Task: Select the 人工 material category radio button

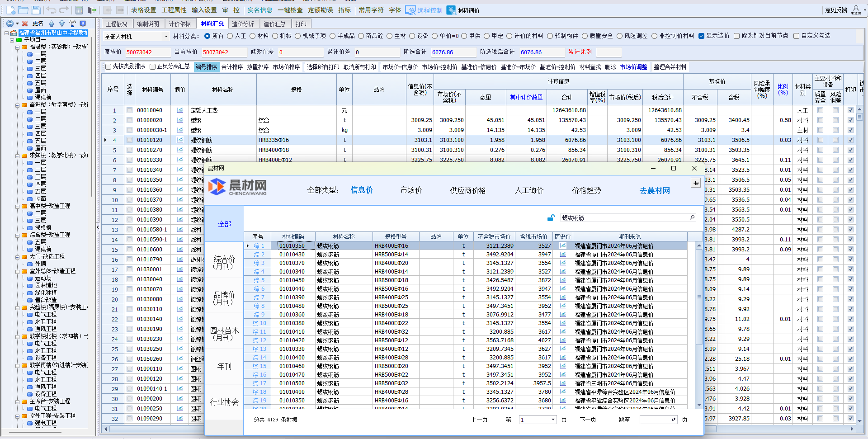Action: [230, 36]
